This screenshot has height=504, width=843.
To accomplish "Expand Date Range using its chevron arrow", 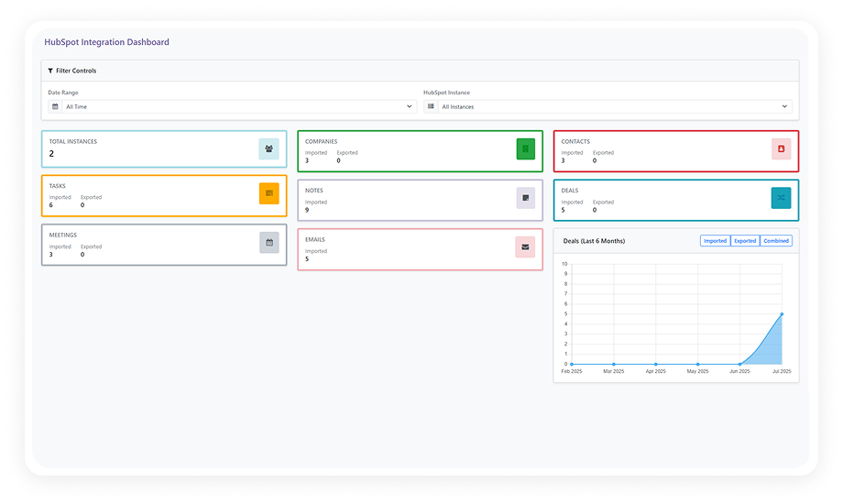I will tap(410, 106).
